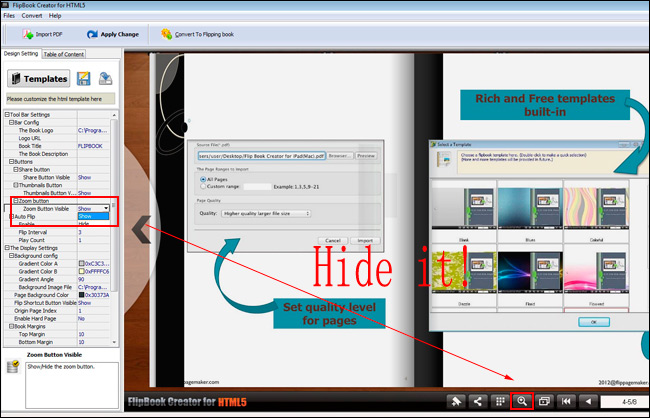Collapse The Display Settings group
Screen dimensions: 650x418
[7, 248]
